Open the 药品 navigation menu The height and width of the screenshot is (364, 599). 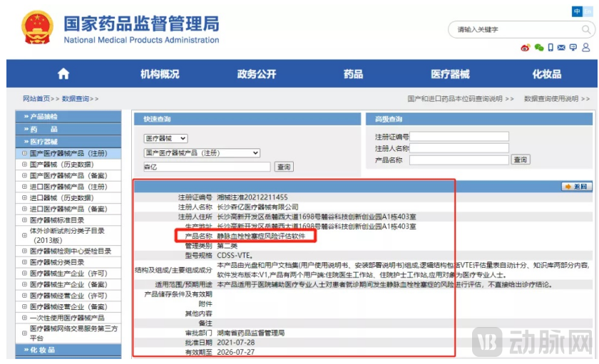(x=353, y=74)
